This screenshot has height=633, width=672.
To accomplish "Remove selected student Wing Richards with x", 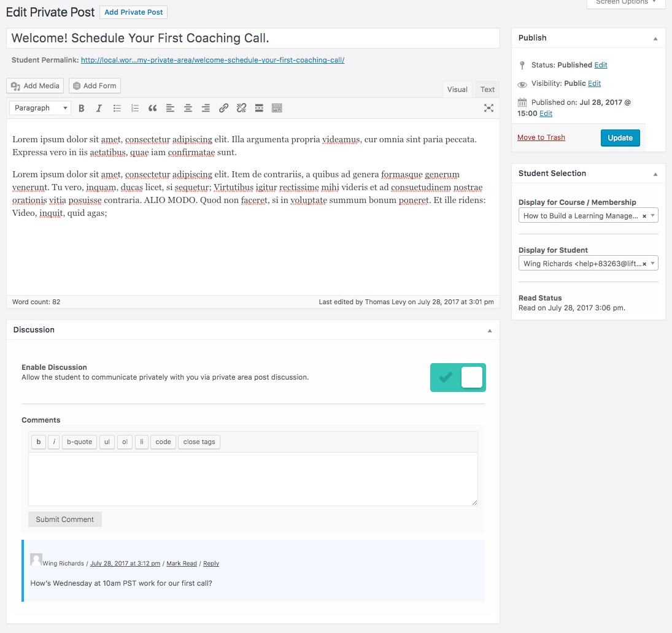I will click(x=644, y=264).
